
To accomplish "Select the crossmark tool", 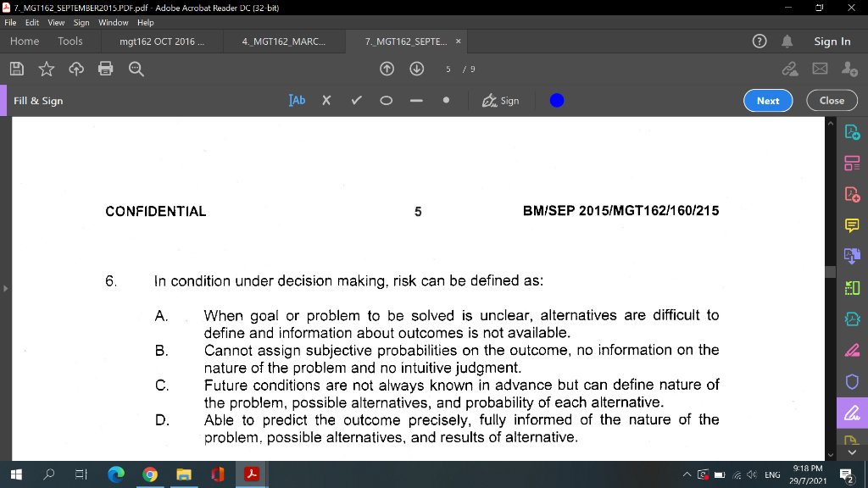I will click(326, 101).
